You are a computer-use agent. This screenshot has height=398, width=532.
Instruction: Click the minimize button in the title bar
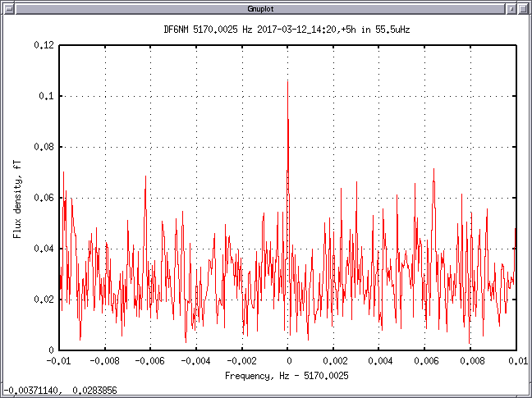click(x=511, y=7)
